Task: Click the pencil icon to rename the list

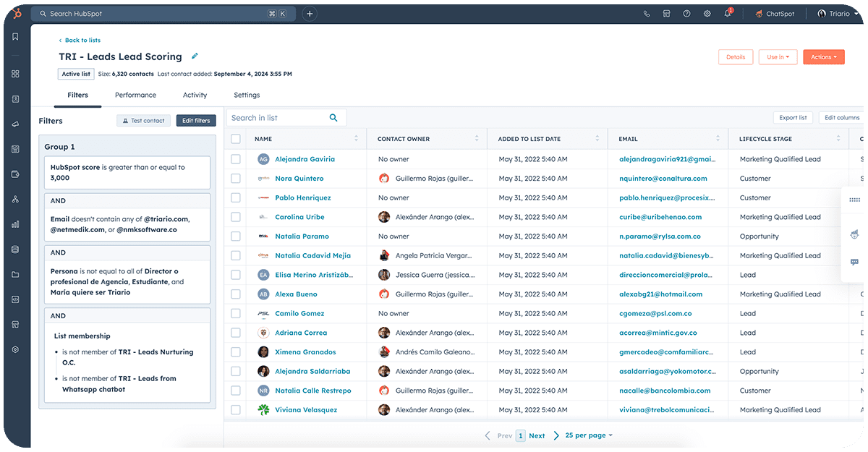Action: click(x=194, y=56)
